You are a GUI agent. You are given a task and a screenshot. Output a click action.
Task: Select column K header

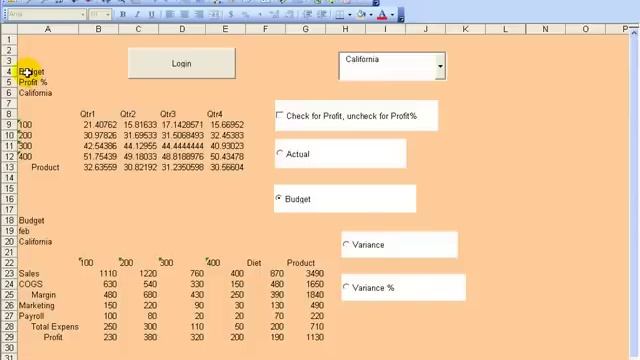tap(465, 29)
